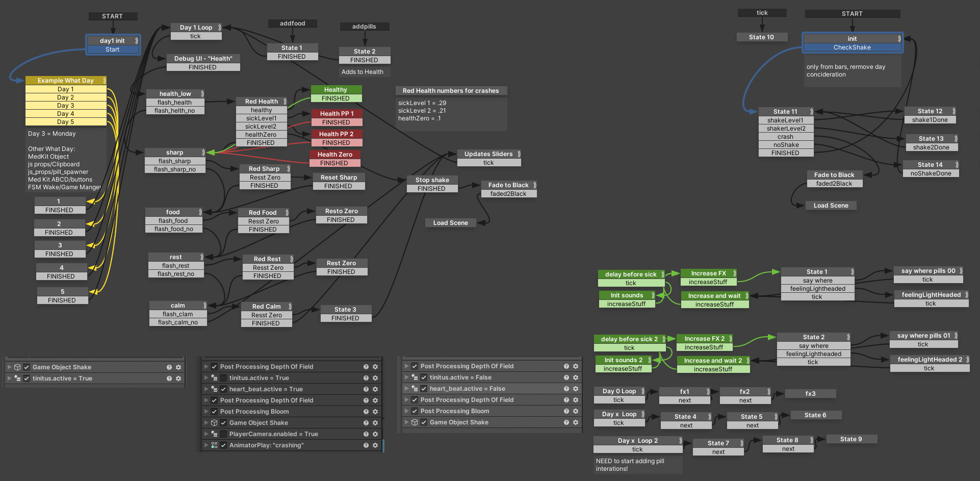Click gear icon on heart_beat.active = True row
980x481 pixels.
[x=375, y=389]
